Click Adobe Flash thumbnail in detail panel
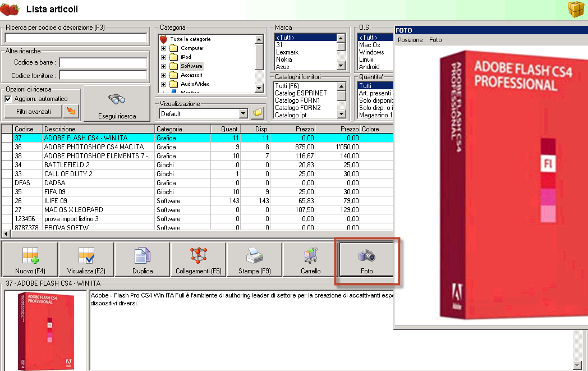Image resolution: width=588 pixels, height=371 pixels. click(x=46, y=331)
